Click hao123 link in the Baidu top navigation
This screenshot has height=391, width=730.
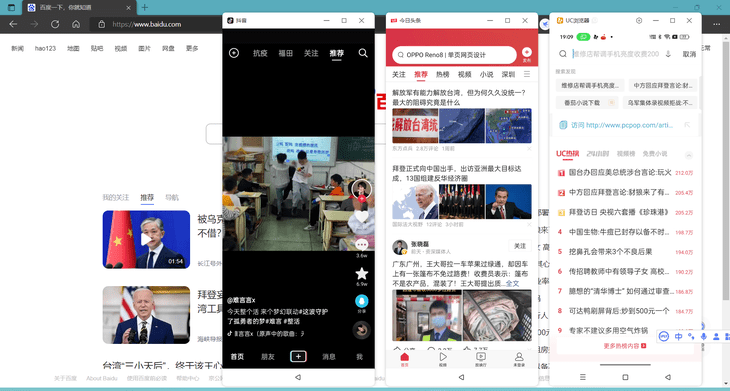[45, 48]
